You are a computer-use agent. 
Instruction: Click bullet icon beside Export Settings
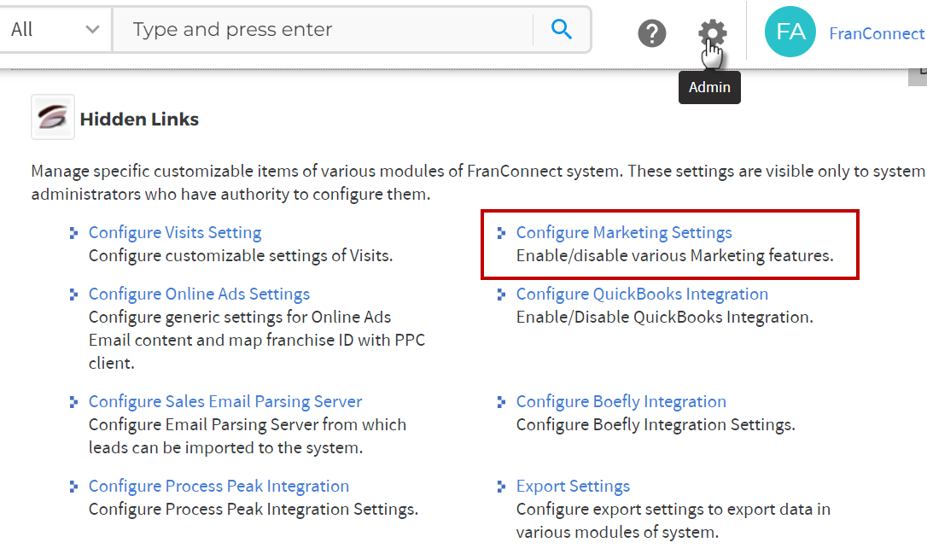(501, 487)
